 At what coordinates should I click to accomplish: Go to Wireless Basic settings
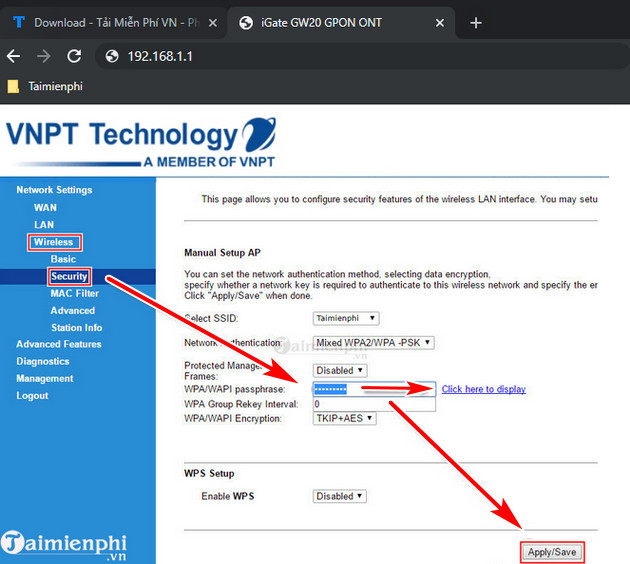point(63,259)
